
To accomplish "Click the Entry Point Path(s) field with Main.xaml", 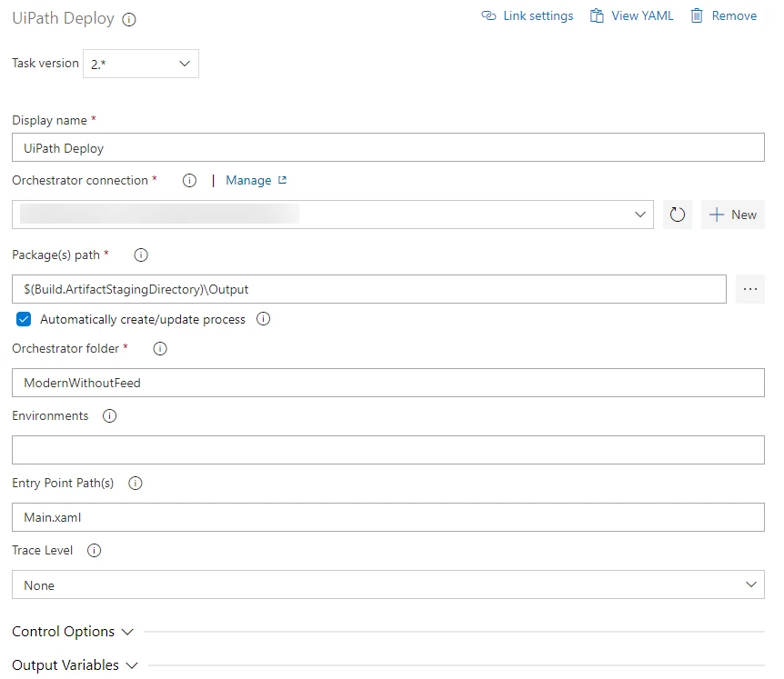I will click(388, 517).
